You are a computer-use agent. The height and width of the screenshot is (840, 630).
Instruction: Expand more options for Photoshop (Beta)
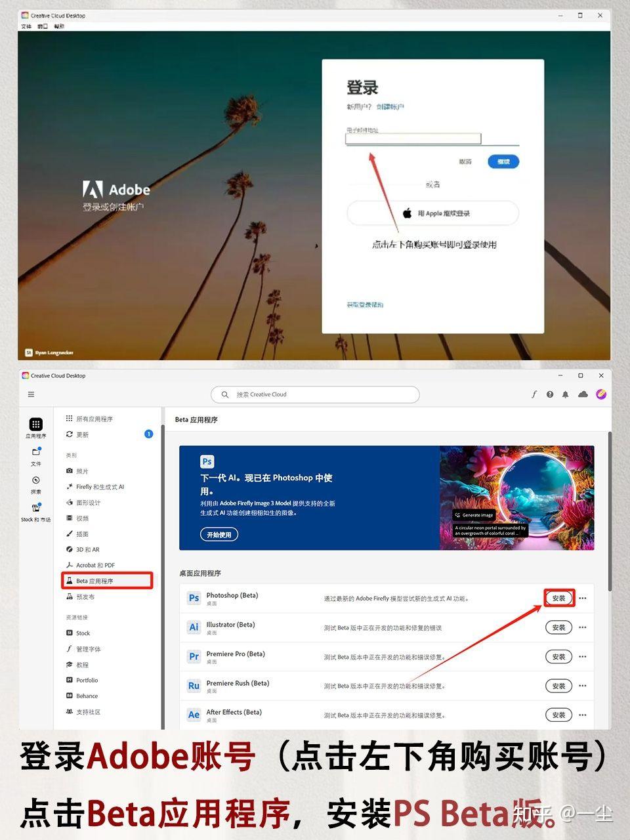click(583, 598)
